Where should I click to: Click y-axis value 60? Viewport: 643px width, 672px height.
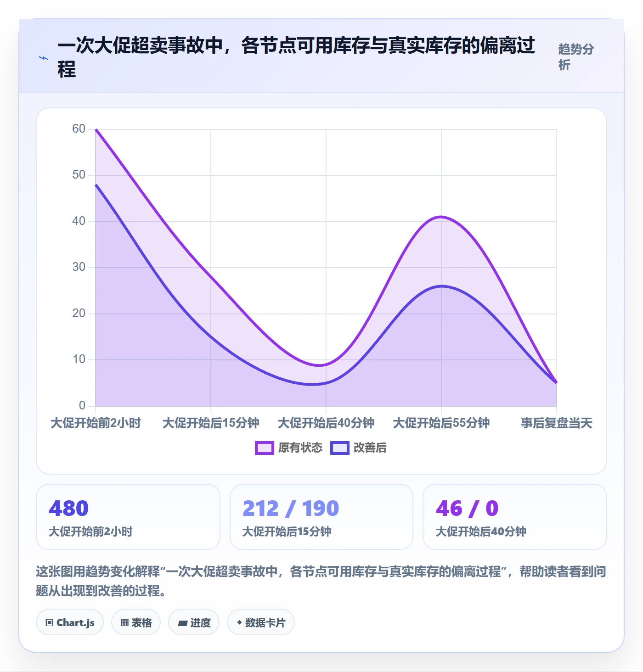[79, 129]
